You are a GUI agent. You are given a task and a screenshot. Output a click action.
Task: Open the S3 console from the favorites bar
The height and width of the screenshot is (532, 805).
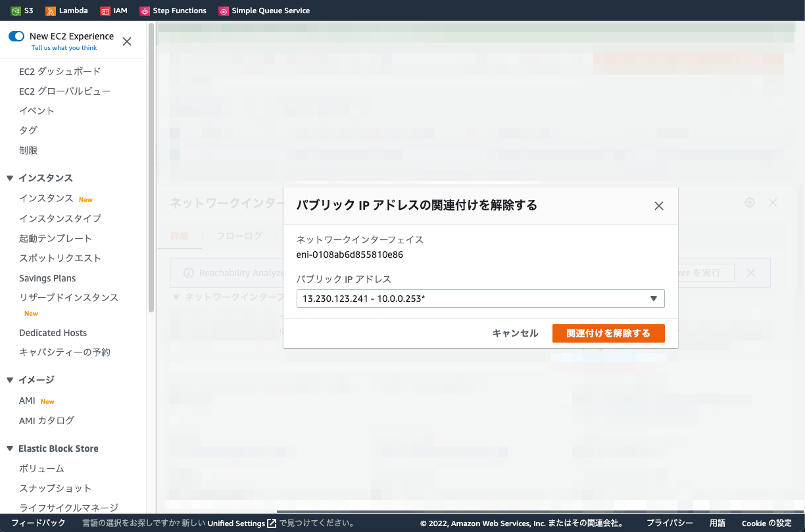point(22,10)
